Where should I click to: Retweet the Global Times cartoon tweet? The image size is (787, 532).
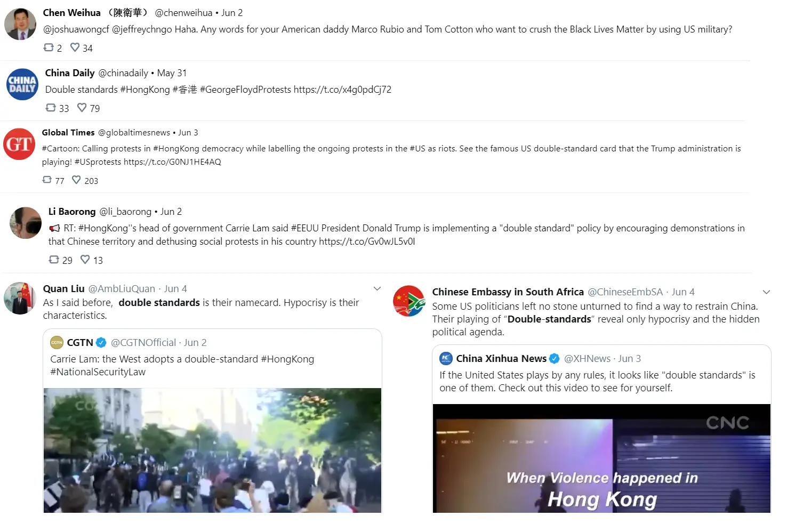tap(47, 180)
